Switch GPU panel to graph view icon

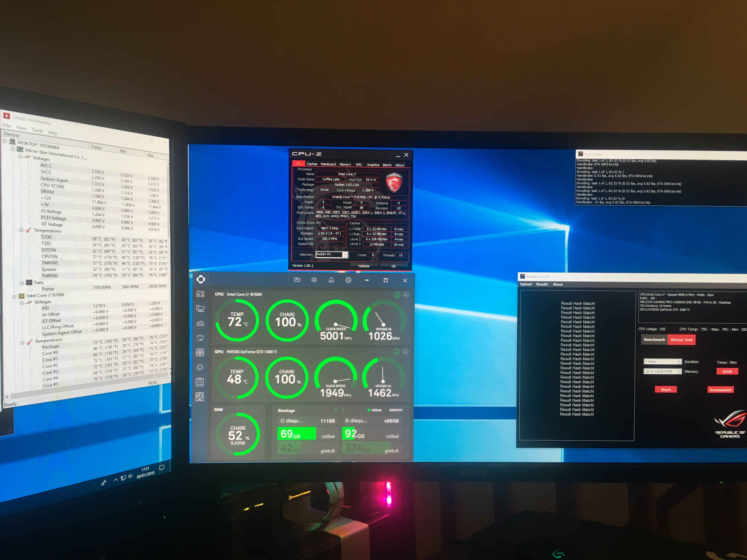tap(406, 352)
